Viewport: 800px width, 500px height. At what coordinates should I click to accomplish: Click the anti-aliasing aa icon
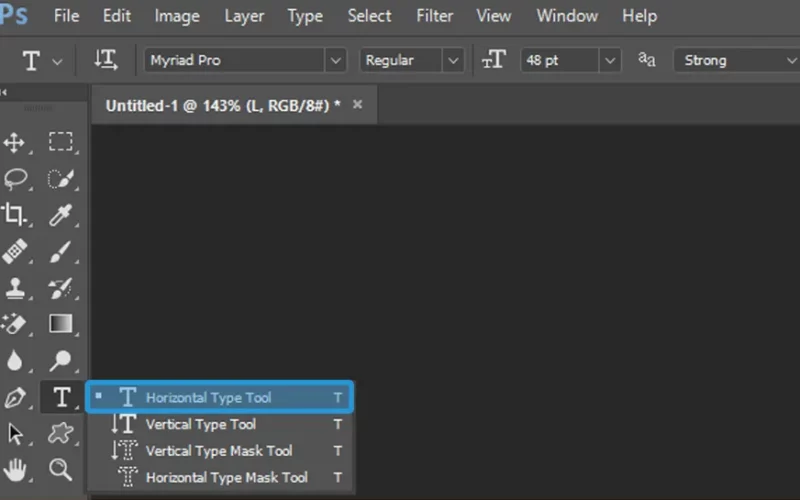coord(647,60)
